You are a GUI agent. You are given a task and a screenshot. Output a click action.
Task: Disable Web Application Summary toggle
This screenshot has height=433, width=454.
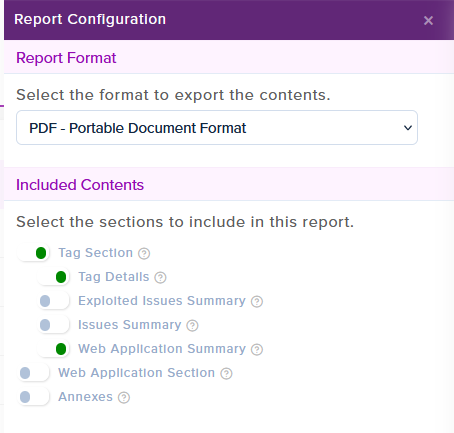(53, 349)
